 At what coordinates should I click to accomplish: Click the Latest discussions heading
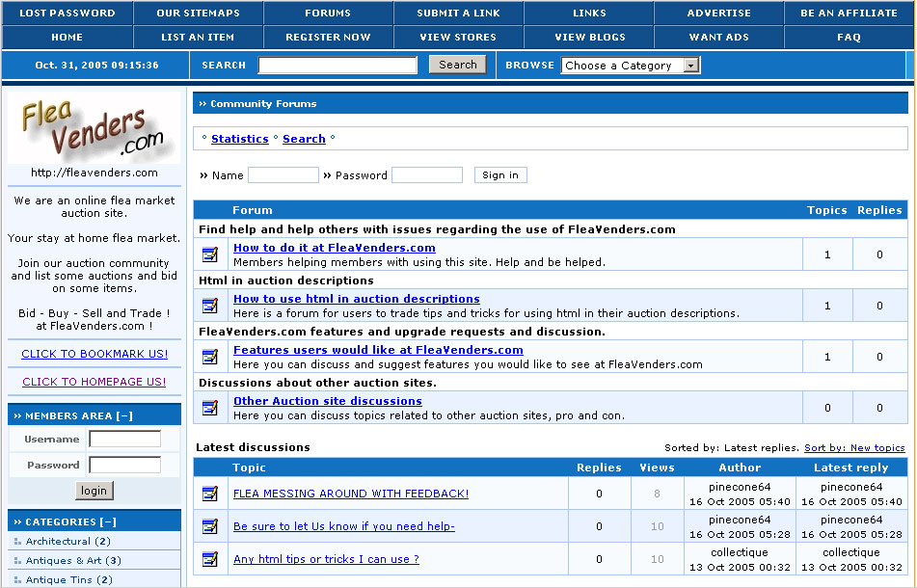[x=253, y=447]
